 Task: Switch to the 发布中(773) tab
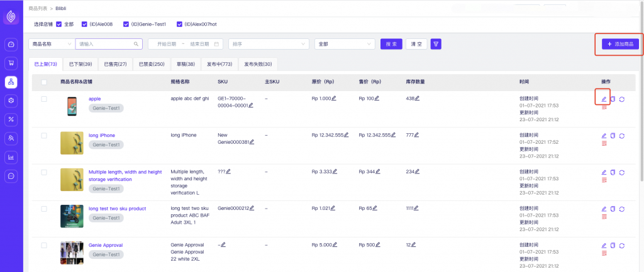click(x=219, y=65)
